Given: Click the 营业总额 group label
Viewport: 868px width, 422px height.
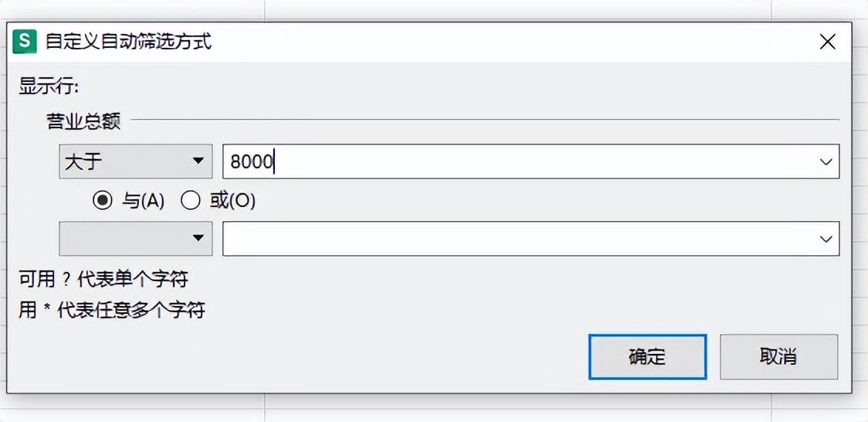Looking at the screenshot, I should click(x=83, y=120).
